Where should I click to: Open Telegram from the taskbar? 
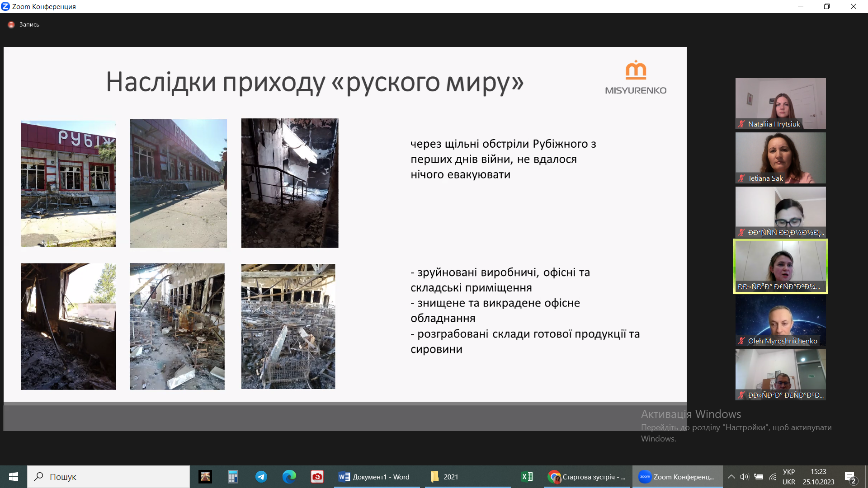tap(261, 477)
